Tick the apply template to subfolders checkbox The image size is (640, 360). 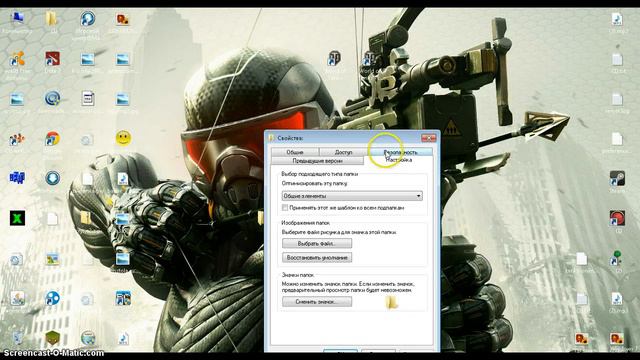tap(285, 208)
